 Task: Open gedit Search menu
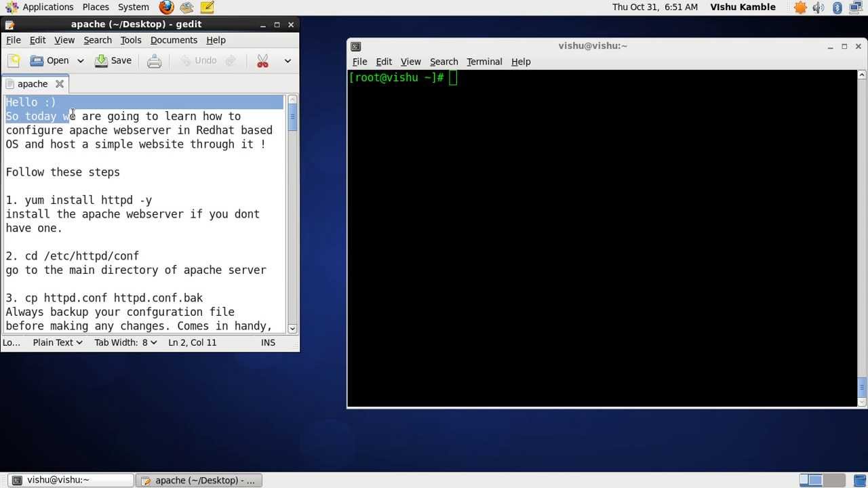pyautogui.click(x=98, y=40)
